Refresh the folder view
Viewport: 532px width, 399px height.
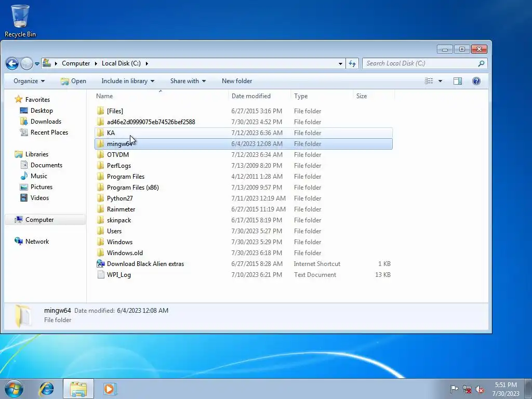click(352, 63)
